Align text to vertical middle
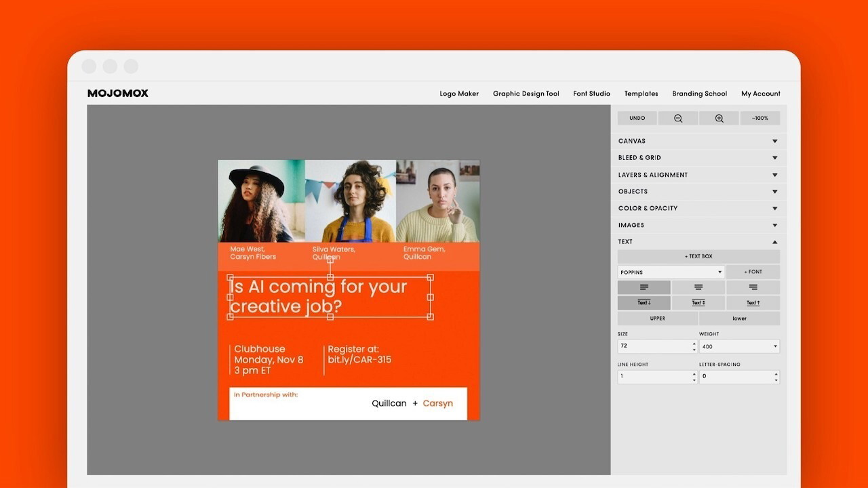 coord(698,303)
